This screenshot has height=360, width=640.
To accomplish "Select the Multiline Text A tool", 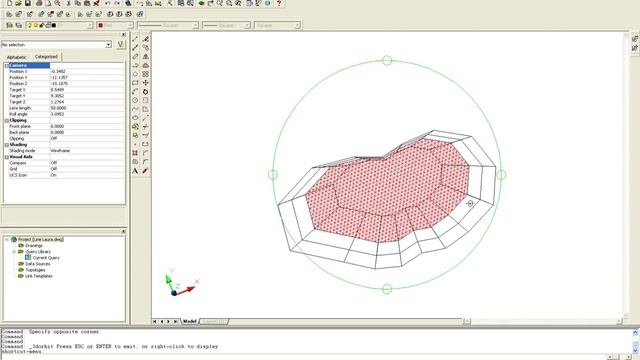I will click(x=136, y=171).
